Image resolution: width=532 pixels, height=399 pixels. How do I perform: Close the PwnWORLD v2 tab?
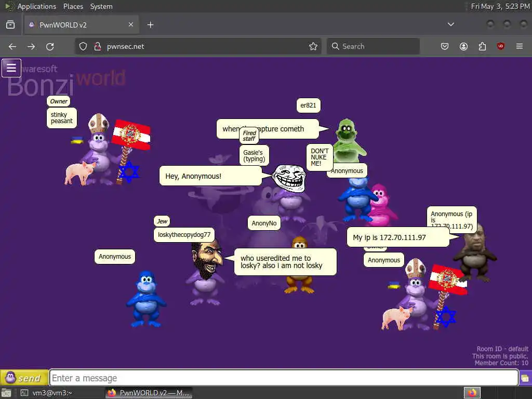130,24
